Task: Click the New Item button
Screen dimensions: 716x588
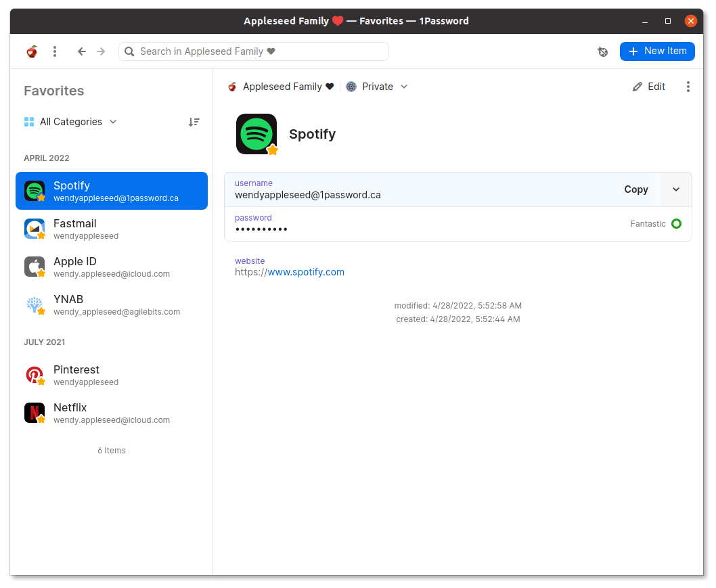Action: point(657,51)
